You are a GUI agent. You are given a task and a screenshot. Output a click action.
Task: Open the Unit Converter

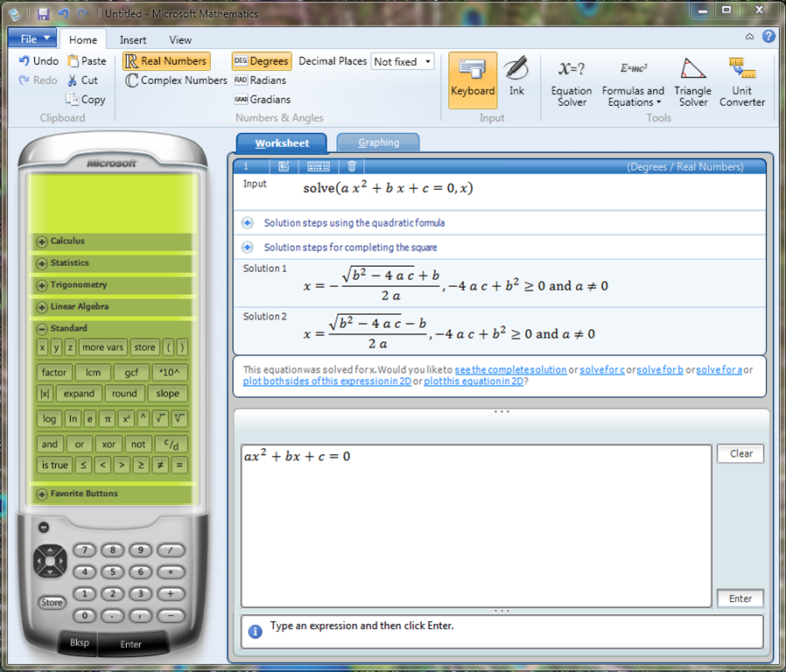(741, 79)
